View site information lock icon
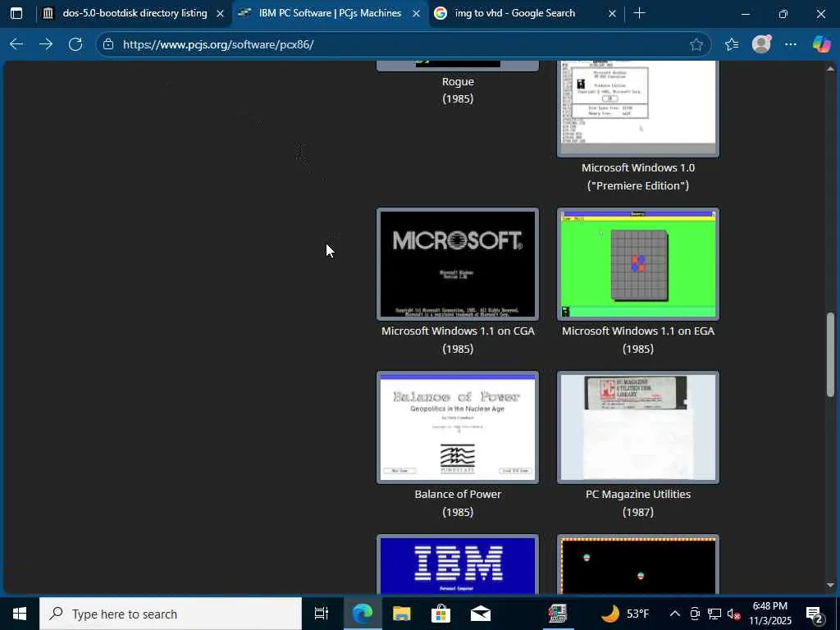 tap(108, 44)
